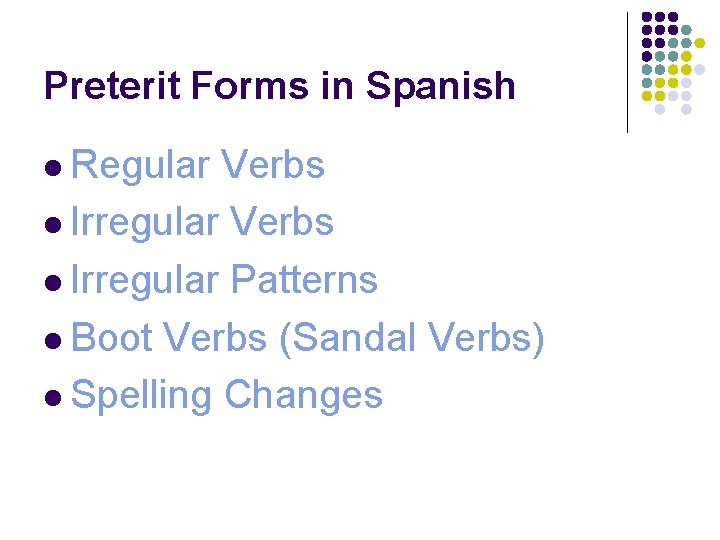Click the bullet dot before 'Regular Verbs'
The height and width of the screenshot is (540, 720).
click(53, 168)
